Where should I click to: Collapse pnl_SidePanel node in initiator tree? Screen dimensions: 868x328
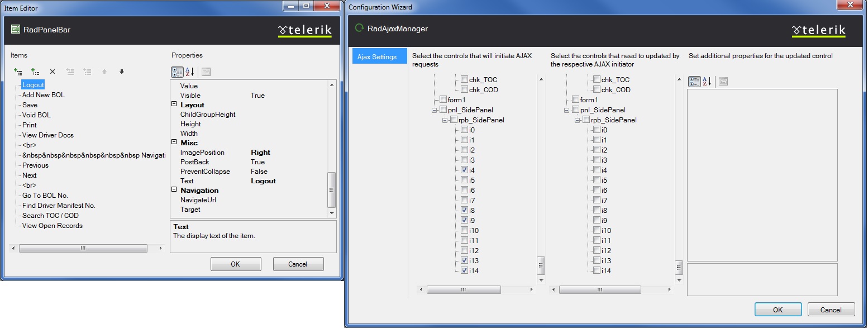tap(435, 110)
